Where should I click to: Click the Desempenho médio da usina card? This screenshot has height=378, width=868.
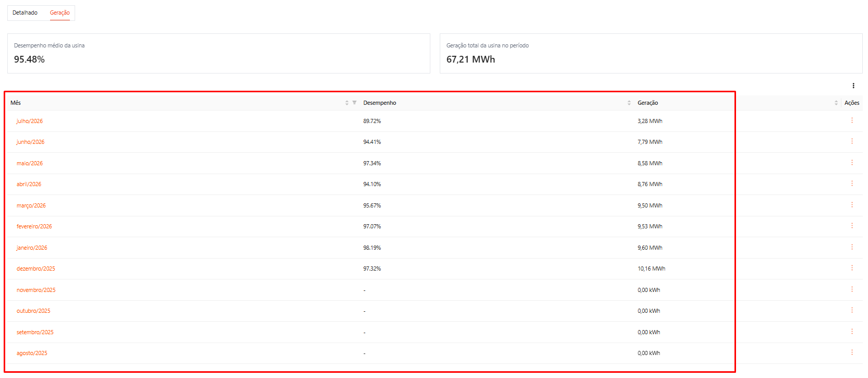click(219, 53)
